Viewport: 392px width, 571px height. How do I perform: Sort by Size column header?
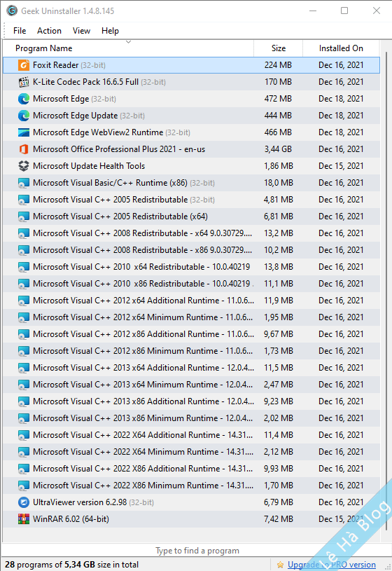[x=279, y=48]
